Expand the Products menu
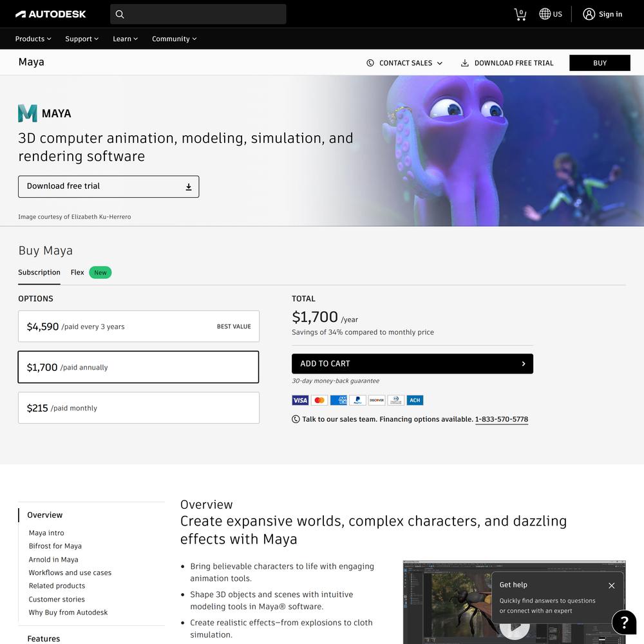 tap(33, 39)
